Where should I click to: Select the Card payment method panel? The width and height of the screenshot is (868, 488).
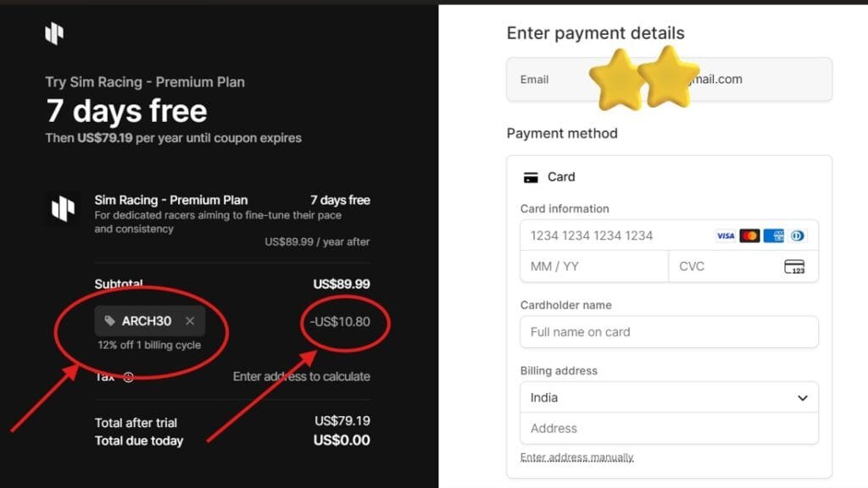(669, 177)
